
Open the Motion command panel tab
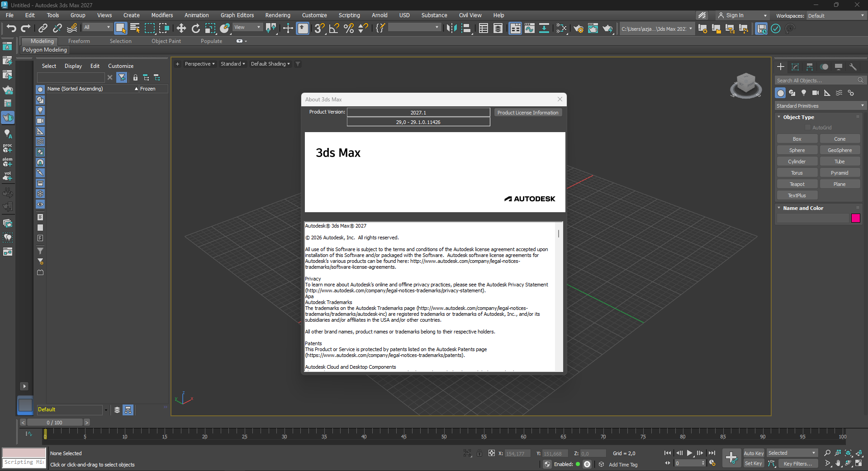point(824,67)
